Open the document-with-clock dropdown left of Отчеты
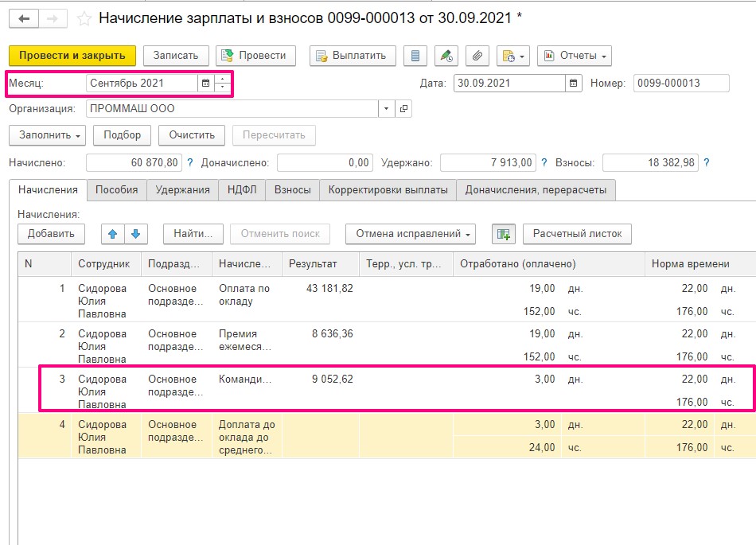Viewport: 756px width, 545px height. coord(513,56)
